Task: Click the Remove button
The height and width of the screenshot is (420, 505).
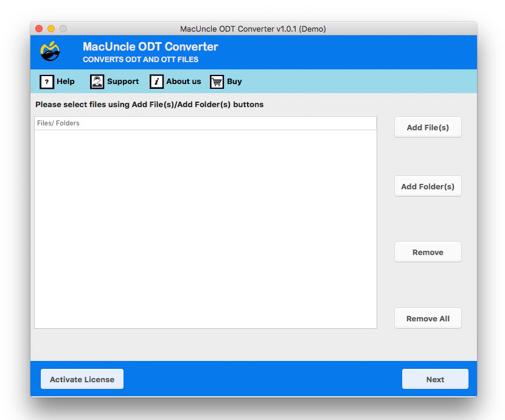Action: (x=428, y=251)
